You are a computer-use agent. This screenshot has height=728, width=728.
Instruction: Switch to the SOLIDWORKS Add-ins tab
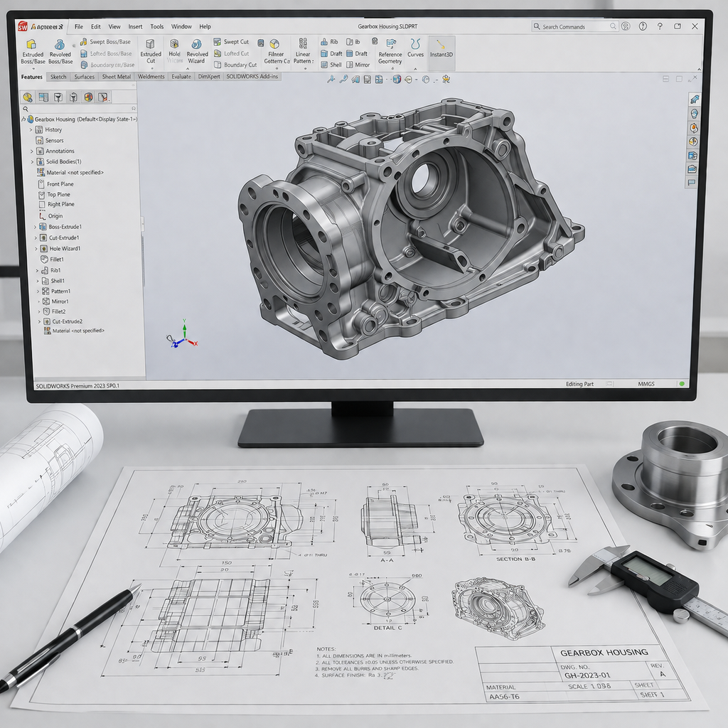click(x=252, y=77)
